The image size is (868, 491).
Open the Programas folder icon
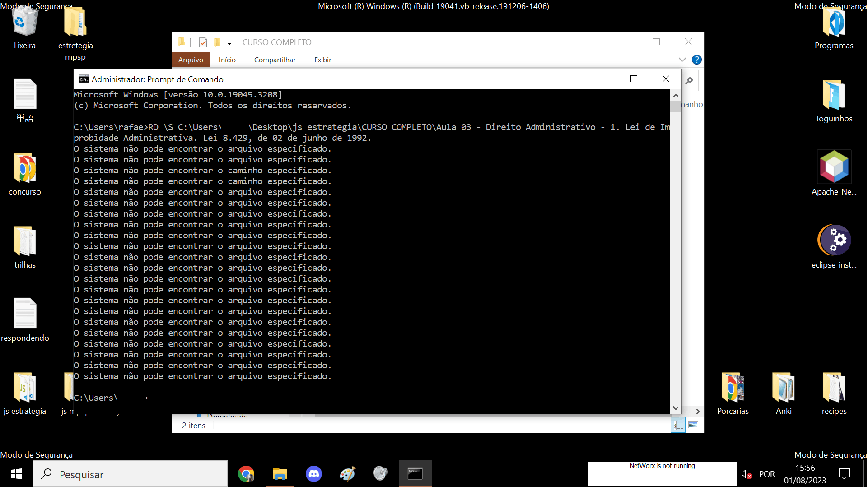click(x=833, y=24)
